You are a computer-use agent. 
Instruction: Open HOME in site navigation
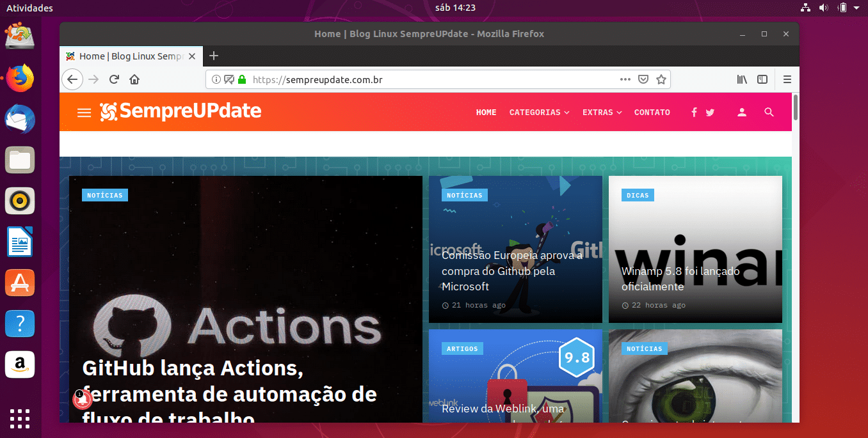tap(486, 113)
